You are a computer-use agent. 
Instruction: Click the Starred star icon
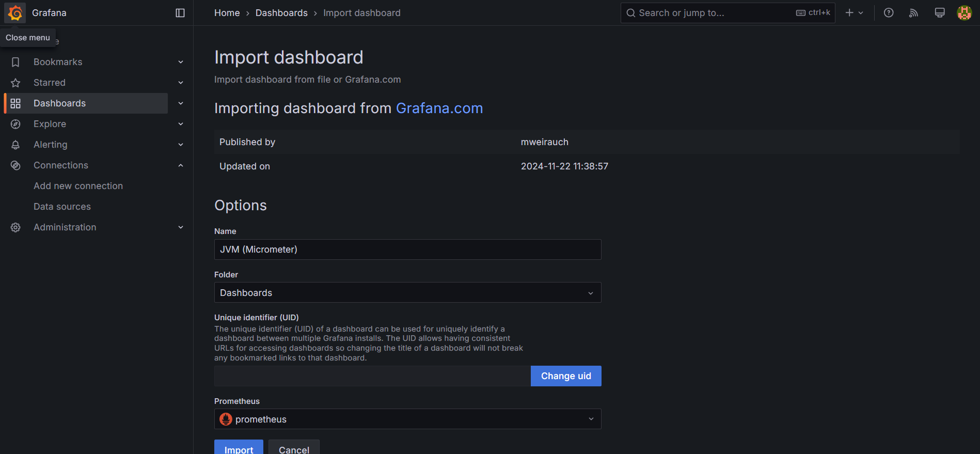pyautogui.click(x=15, y=83)
